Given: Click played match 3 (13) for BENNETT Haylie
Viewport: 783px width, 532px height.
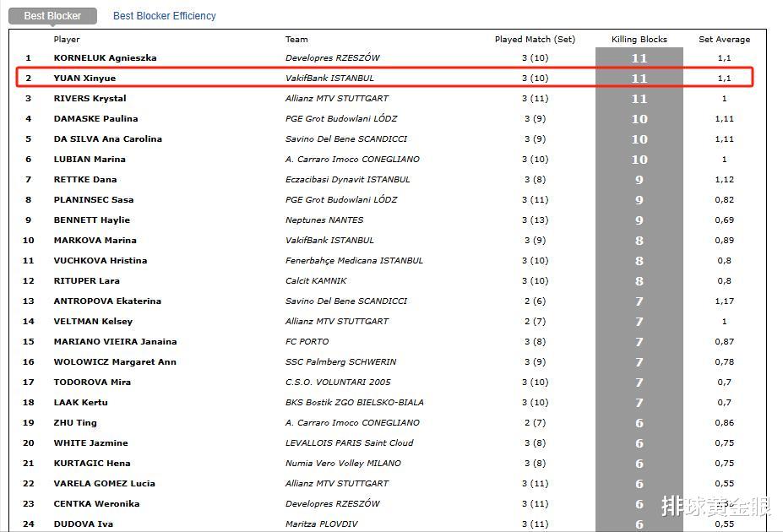Looking at the screenshot, I should [535, 220].
